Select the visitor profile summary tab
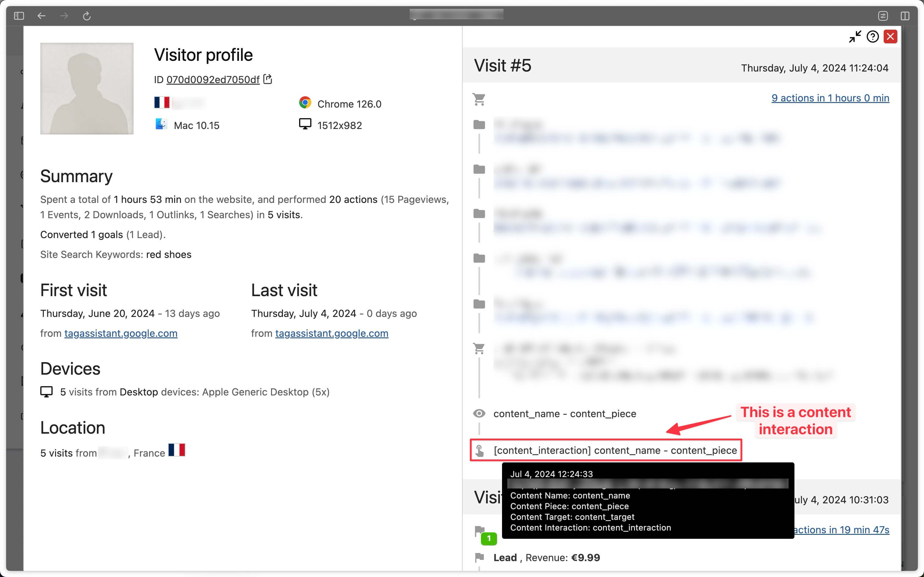The height and width of the screenshot is (577, 924). 76,175
